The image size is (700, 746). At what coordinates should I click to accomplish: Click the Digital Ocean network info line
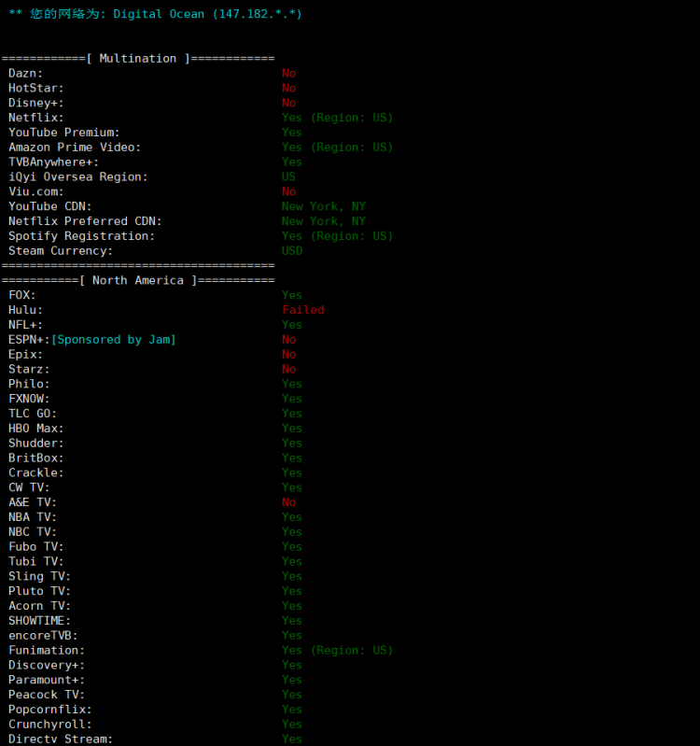point(155,14)
